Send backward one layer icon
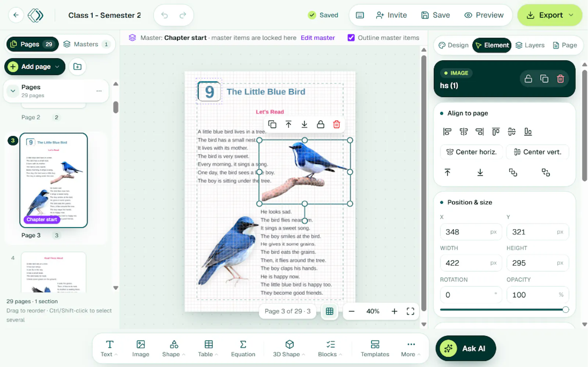The height and width of the screenshot is (367, 588). 546,172
